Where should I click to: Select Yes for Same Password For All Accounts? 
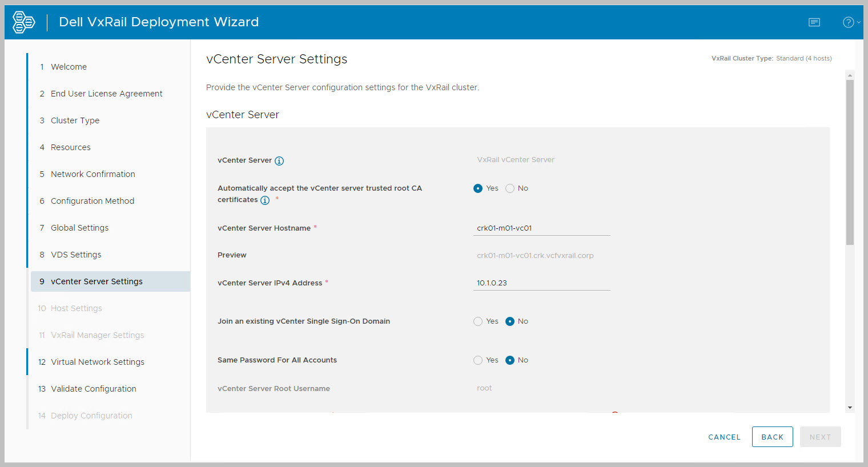point(478,360)
